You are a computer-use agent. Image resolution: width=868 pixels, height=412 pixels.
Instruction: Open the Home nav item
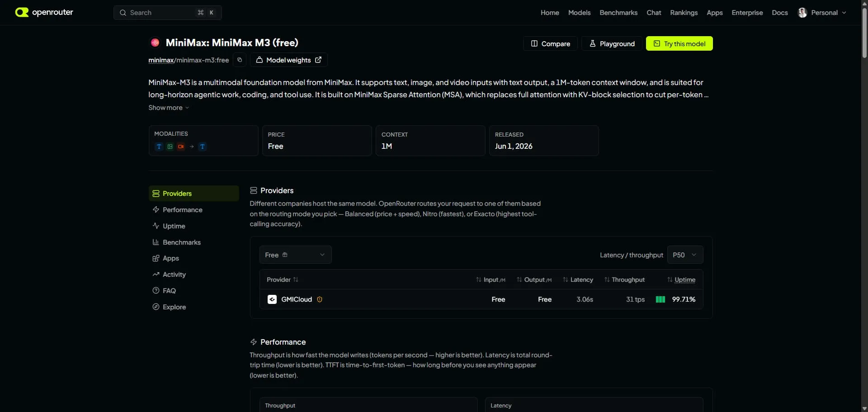click(550, 13)
